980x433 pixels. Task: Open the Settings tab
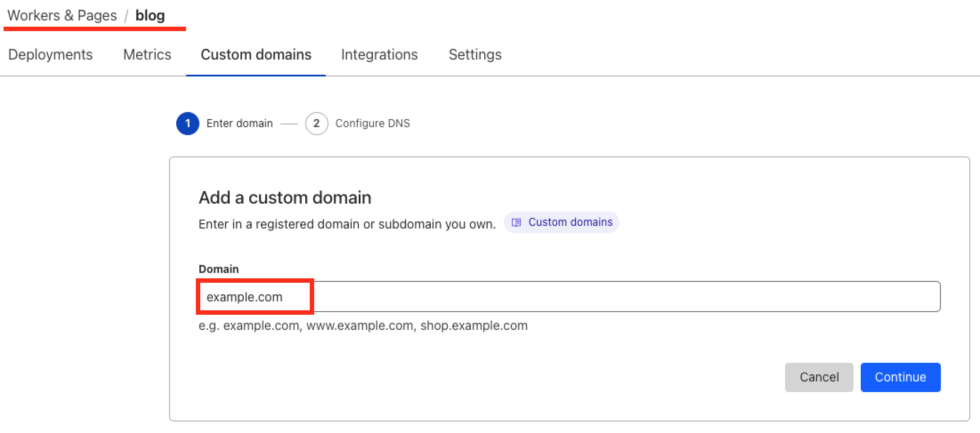tap(475, 54)
